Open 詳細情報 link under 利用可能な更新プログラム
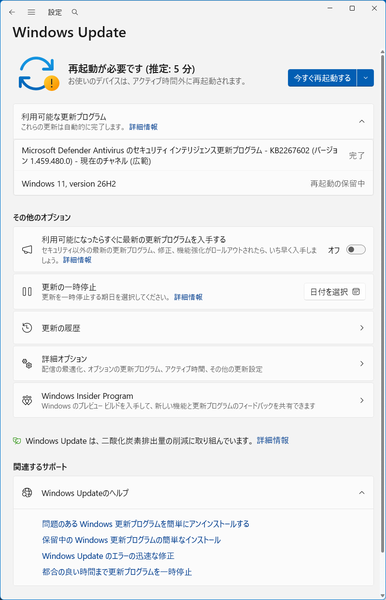Viewport: 386px width, 600px height. pyautogui.click(x=143, y=127)
